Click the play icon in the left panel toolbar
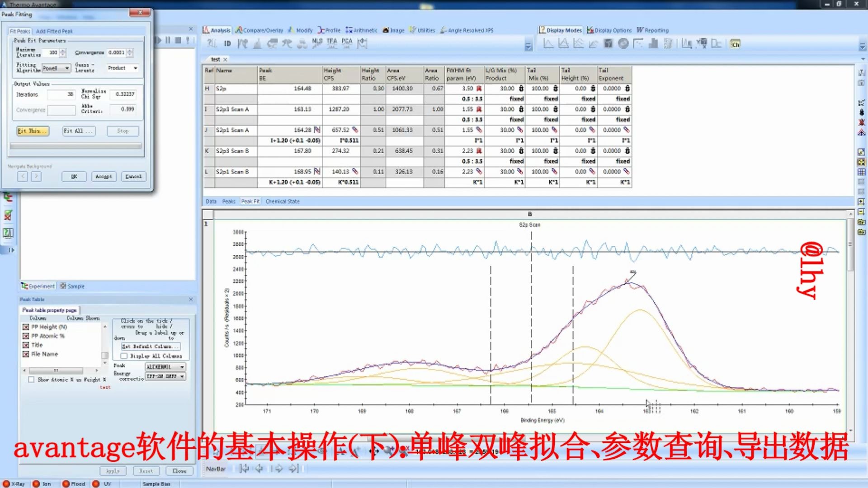The height and width of the screenshot is (488, 868). 158,40
